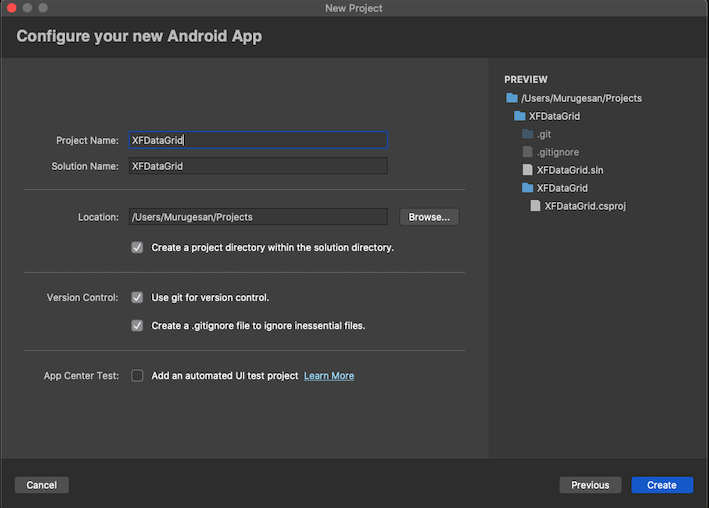Enable add automated UI test project
The width and height of the screenshot is (709, 508).
coord(137,376)
